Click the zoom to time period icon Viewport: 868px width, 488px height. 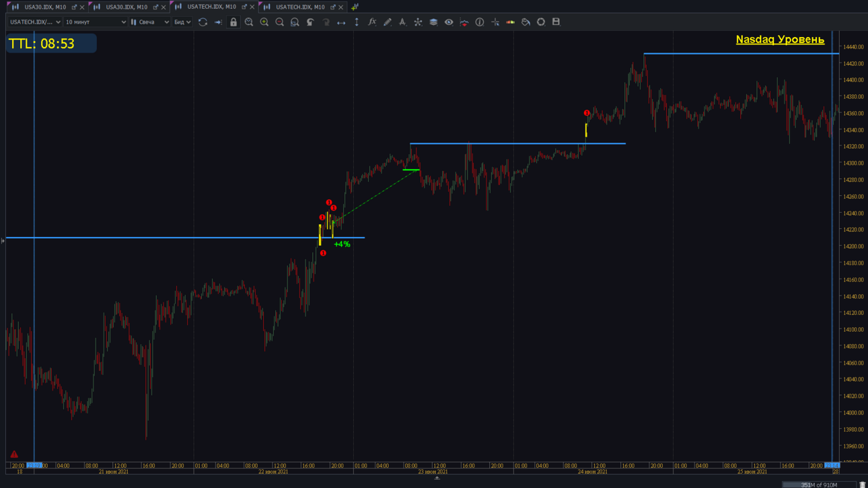pyautogui.click(x=249, y=22)
